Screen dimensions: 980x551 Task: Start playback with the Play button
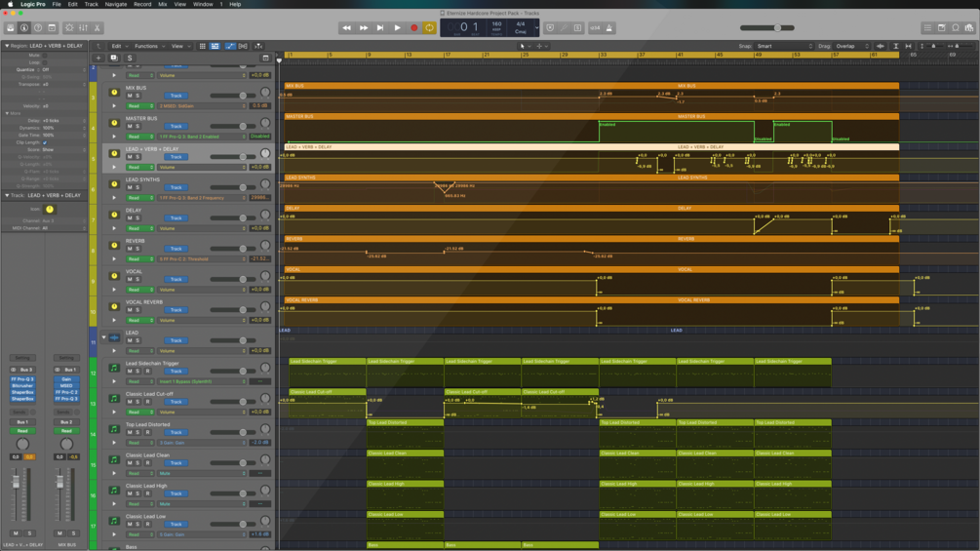coord(397,28)
